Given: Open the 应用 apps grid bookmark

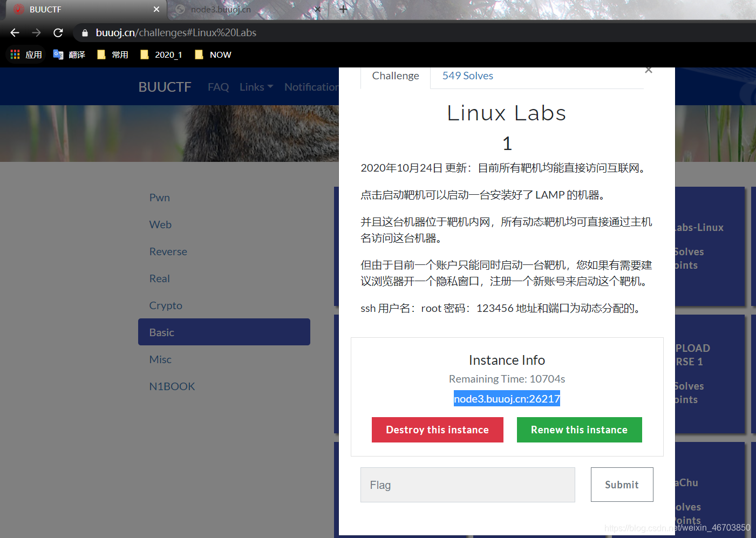Looking at the screenshot, I should coord(26,55).
